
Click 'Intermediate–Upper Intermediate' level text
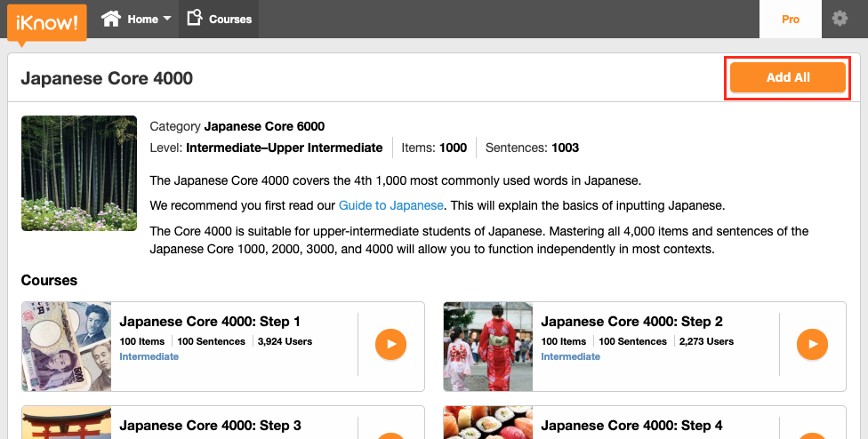point(285,148)
